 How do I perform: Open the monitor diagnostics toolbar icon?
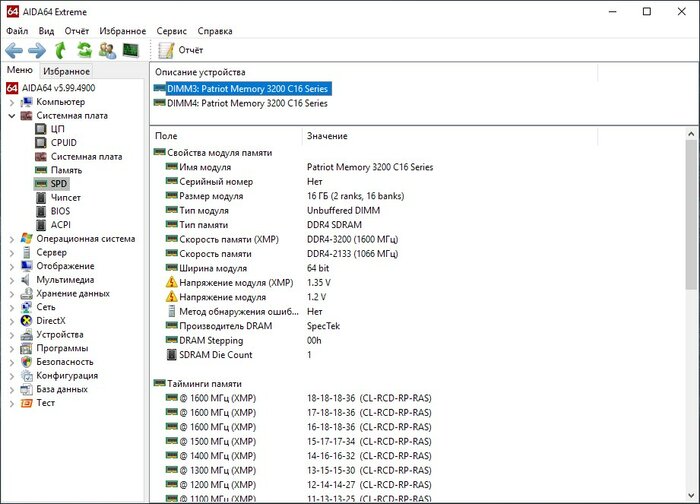[131, 50]
